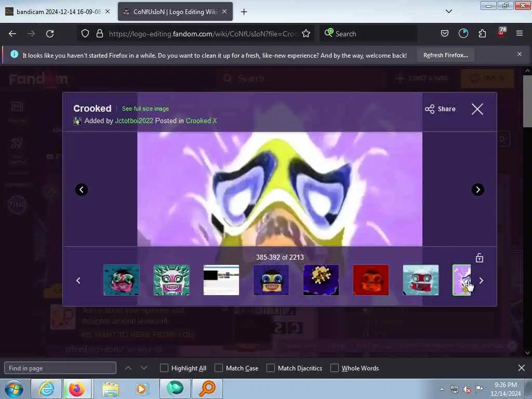Follow the Crooked X link
The height and width of the screenshot is (399, 532).
(x=201, y=121)
